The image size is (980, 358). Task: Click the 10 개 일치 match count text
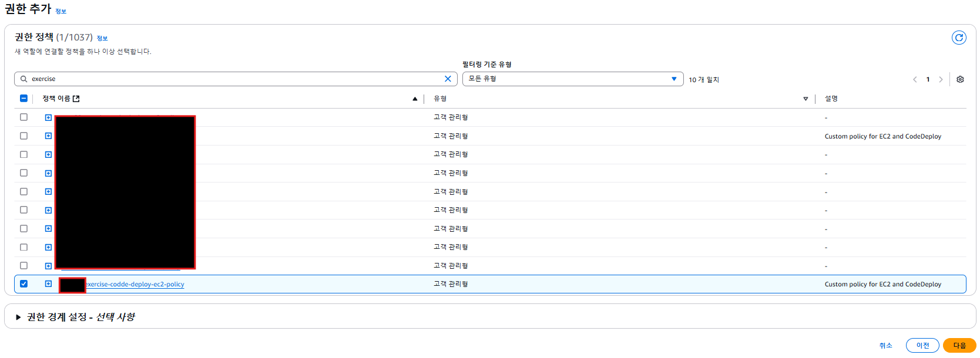coord(704,80)
